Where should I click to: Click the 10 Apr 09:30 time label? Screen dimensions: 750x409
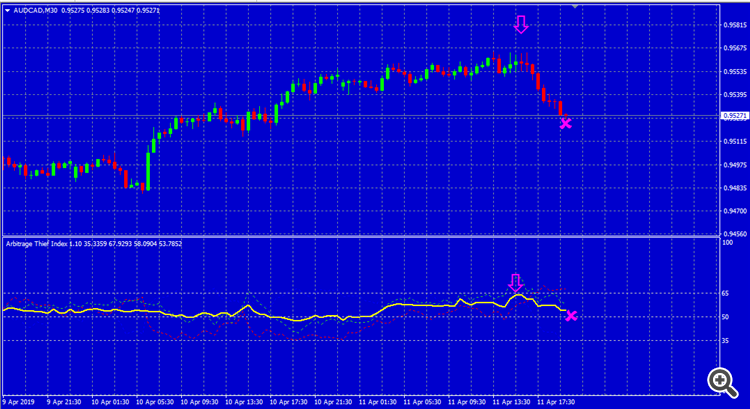pyautogui.click(x=199, y=402)
